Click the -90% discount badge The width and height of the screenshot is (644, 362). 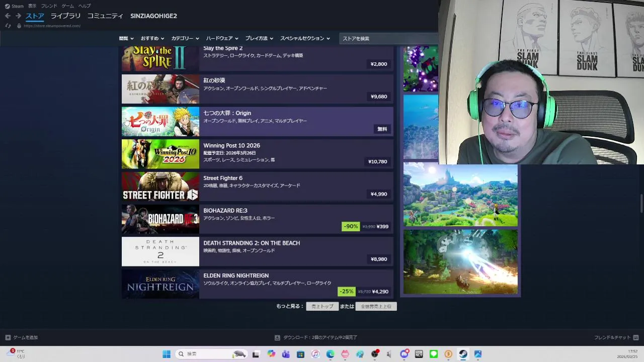tap(351, 226)
